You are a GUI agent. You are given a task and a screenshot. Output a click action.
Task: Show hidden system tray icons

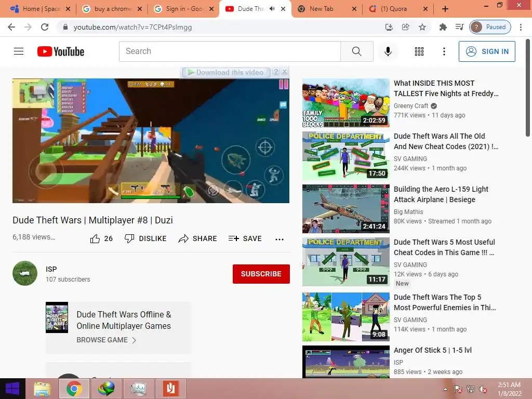tap(445, 389)
